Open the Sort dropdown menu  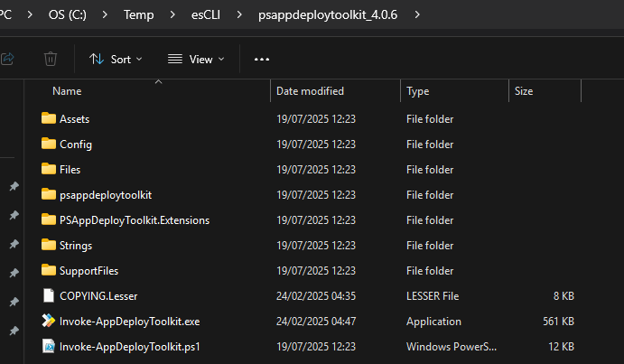pos(116,60)
